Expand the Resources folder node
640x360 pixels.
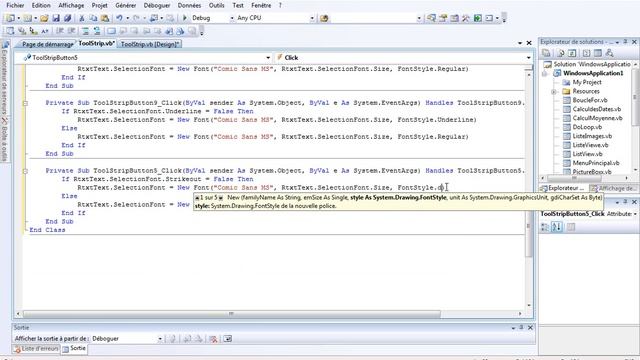tap(554, 91)
